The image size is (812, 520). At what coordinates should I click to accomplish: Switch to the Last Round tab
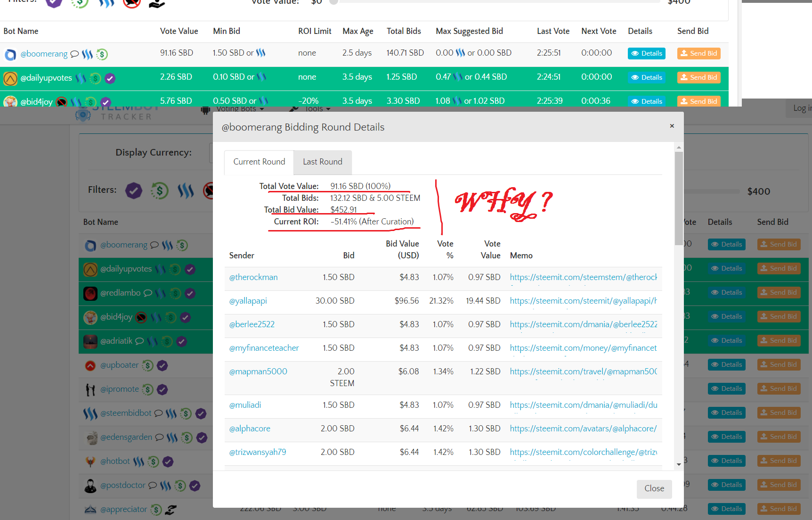[x=323, y=162]
